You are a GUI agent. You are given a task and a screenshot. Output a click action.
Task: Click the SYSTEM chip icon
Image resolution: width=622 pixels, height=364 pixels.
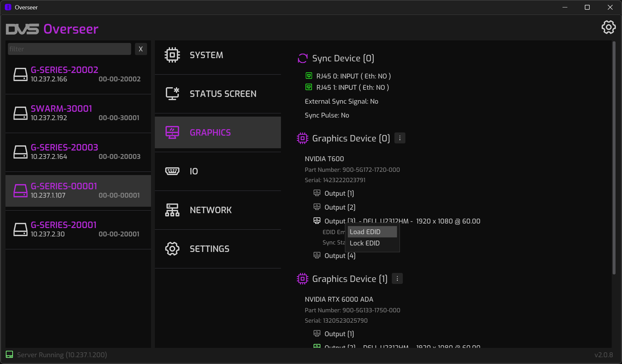(x=172, y=55)
